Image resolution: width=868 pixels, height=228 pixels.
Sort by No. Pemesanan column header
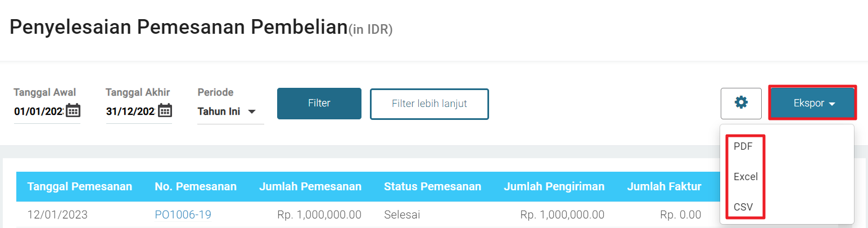click(x=196, y=186)
